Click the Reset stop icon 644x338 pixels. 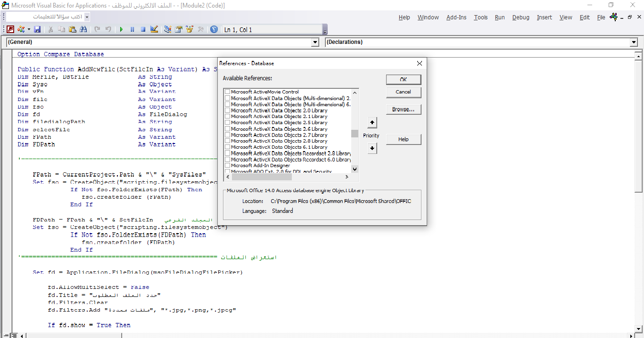pyautogui.click(x=143, y=29)
